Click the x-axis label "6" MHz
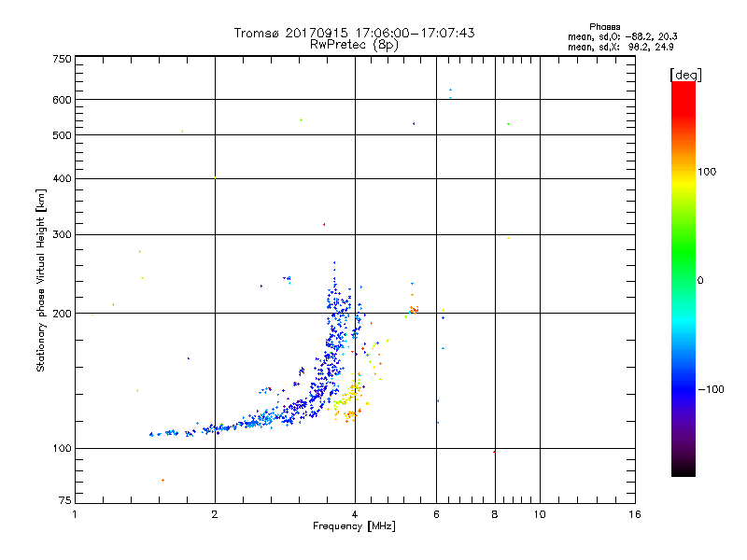747x560 pixels. [x=436, y=514]
